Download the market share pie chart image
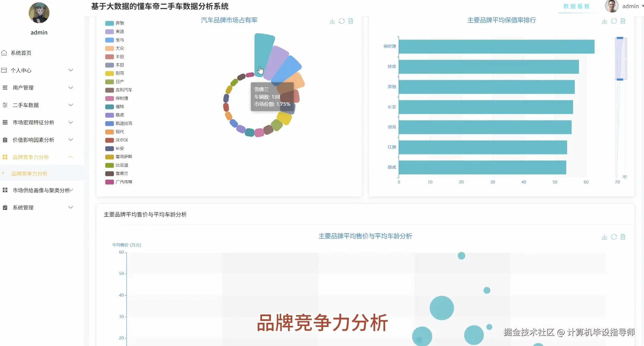644x346 pixels. [x=332, y=21]
